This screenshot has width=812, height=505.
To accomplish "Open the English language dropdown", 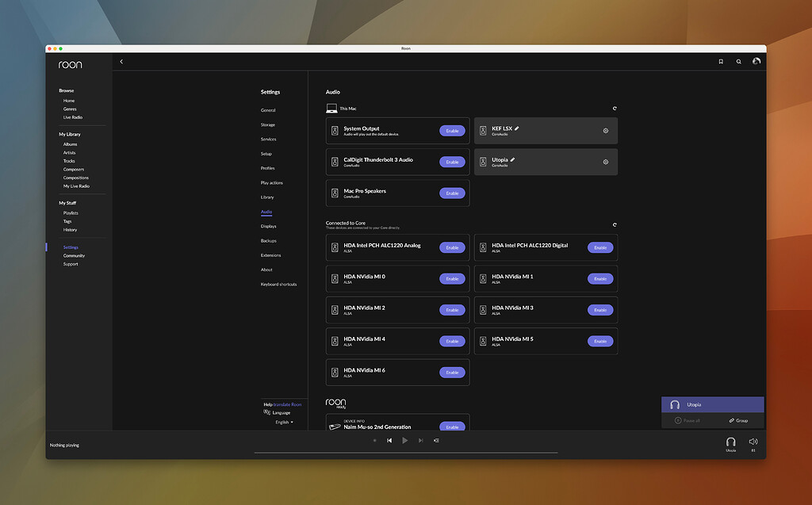I will (x=283, y=422).
